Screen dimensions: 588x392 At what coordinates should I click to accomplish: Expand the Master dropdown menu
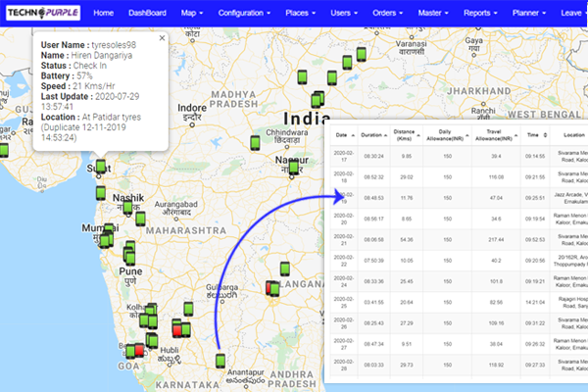click(x=433, y=13)
